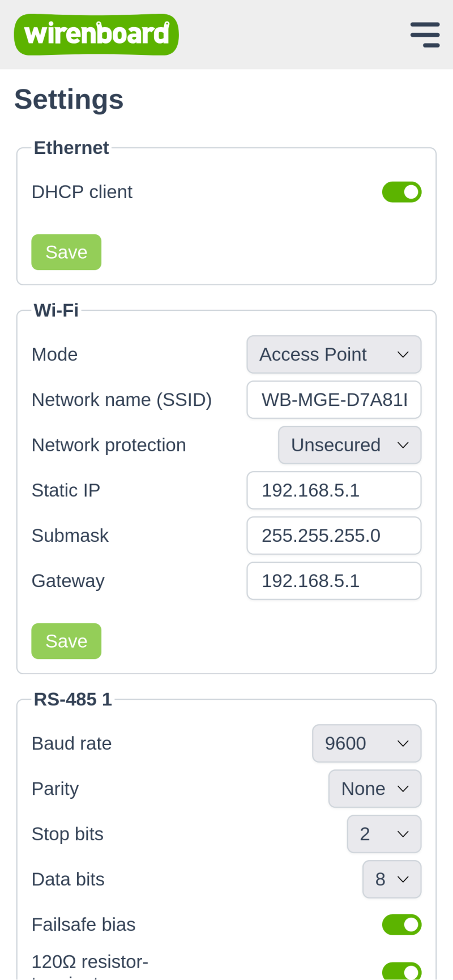Toggle the Ethernet DHCP client switch
Viewport: 453px width, 980px height.
point(401,192)
